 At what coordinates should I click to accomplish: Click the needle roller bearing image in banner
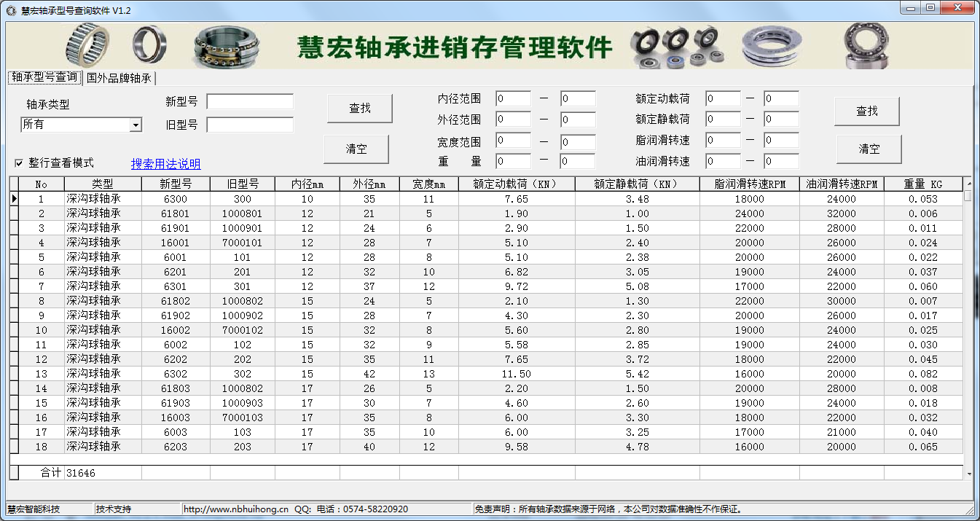click(x=87, y=45)
